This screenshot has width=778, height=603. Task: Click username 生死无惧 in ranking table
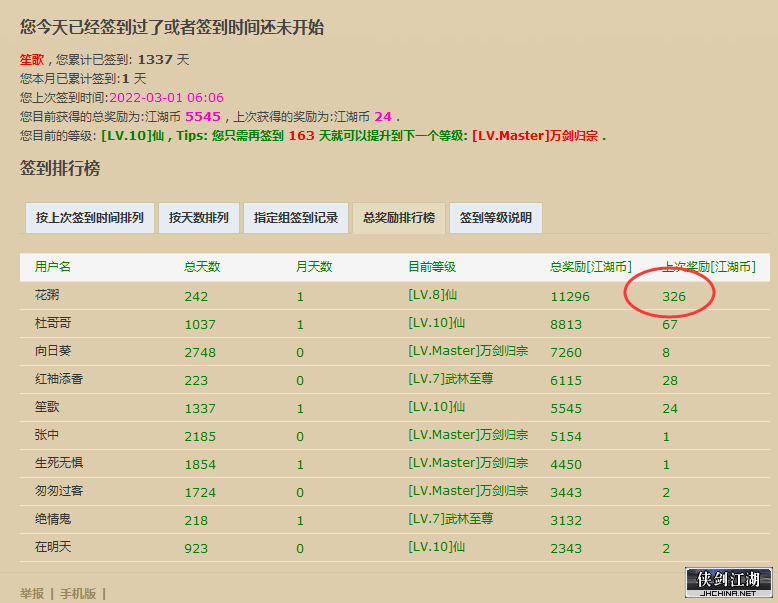59,463
